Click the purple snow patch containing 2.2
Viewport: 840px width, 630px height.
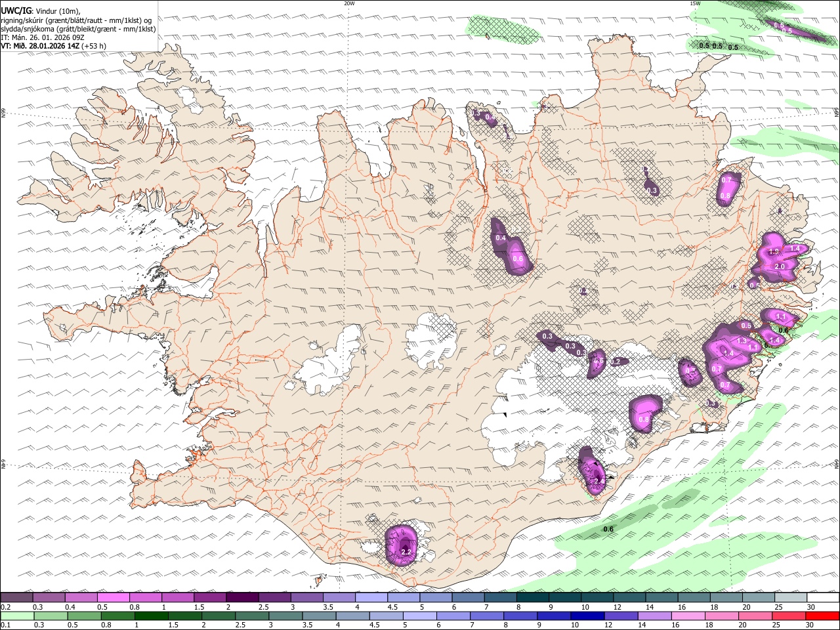(x=402, y=545)
